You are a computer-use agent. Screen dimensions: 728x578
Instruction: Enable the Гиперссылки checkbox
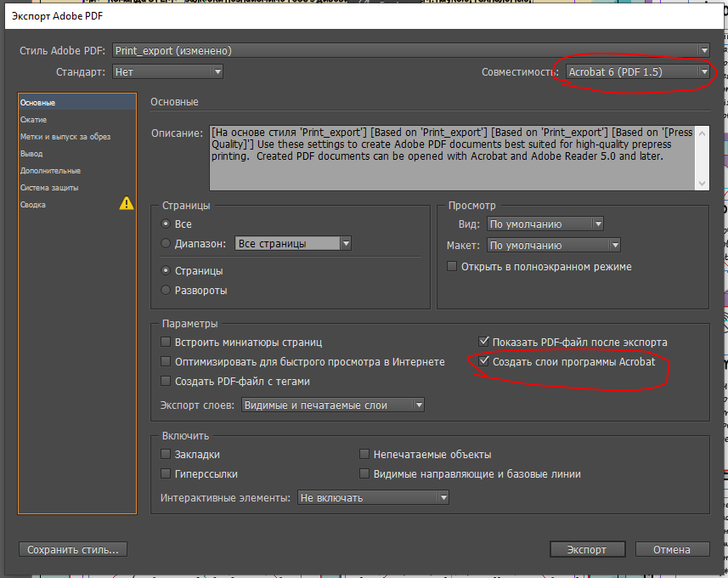166,474
